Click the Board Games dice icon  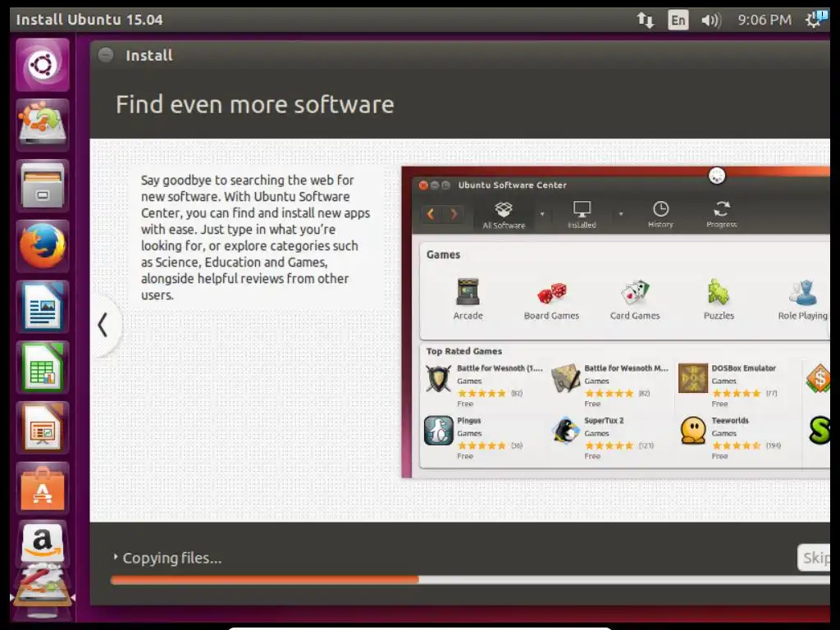coord(552,293)
